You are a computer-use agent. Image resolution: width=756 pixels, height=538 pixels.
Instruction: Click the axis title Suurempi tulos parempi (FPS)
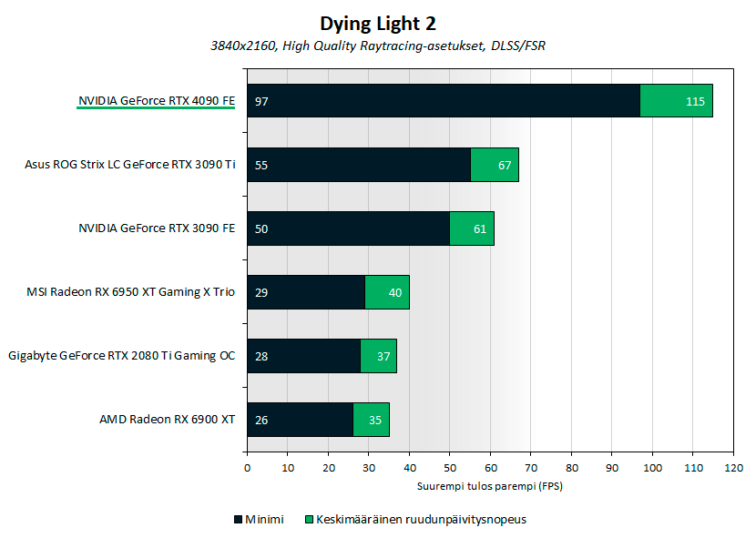tap(490, 486)
